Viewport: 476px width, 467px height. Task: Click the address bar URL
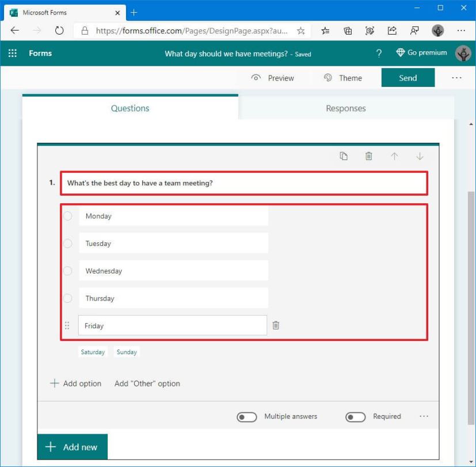(x=192, y=31)
